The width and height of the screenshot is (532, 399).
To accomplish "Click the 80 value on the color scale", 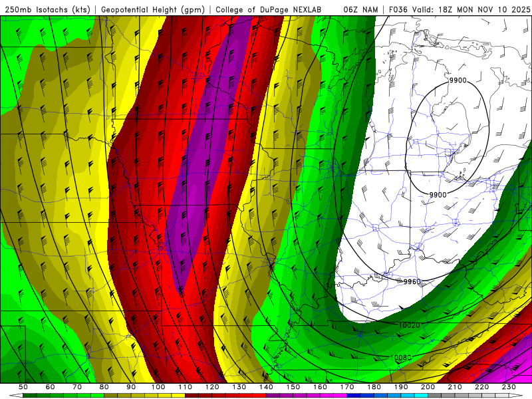I will click(104, 387).
